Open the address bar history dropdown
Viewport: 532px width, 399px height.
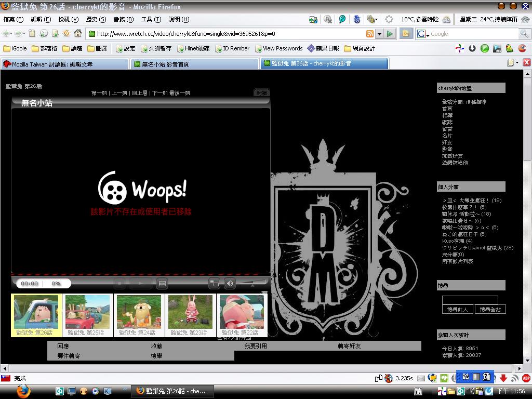coord(379,34)
